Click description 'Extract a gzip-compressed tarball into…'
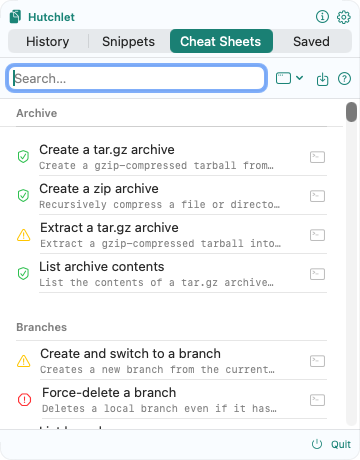Image resolution: width=360 pixels, height=460 pixels. tap(160, 243)
